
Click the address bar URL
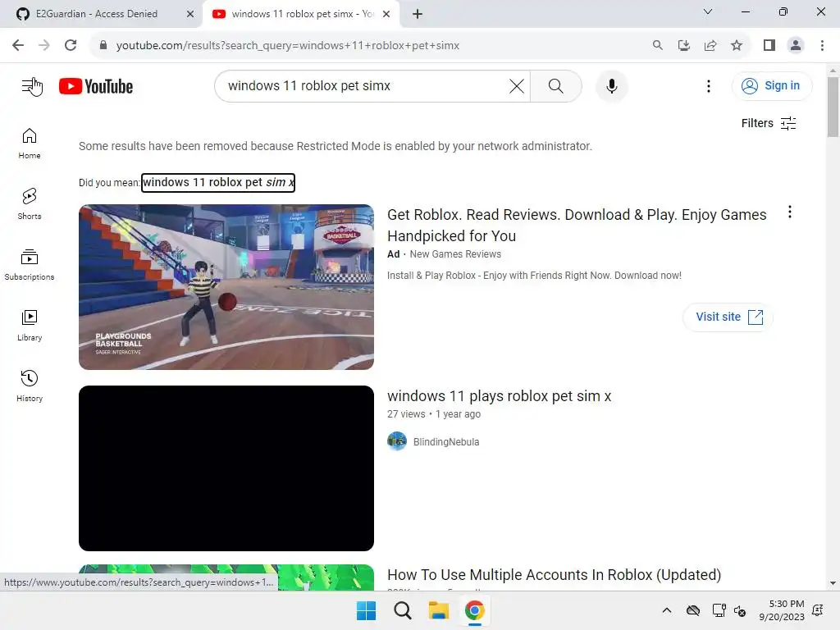click(x=288, y=46)
